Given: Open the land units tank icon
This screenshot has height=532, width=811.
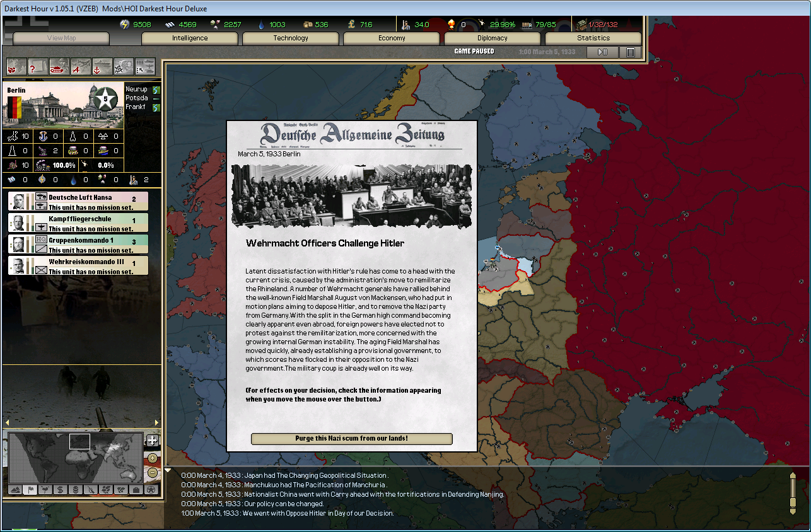Looking at the screenshot, I should pyautogui.click(x=60, y=66).
